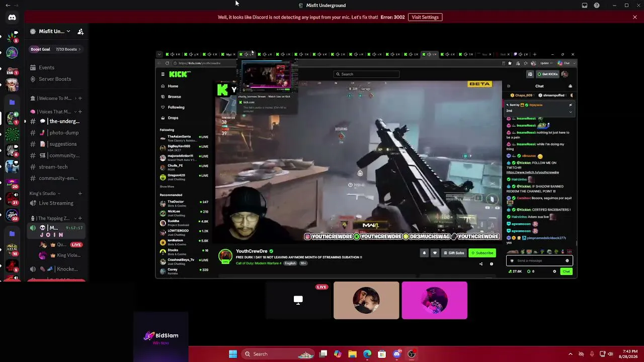
Task: Collapse the Kick chat panel arrow
Action: pyautogui.click(x=508, y=86)
